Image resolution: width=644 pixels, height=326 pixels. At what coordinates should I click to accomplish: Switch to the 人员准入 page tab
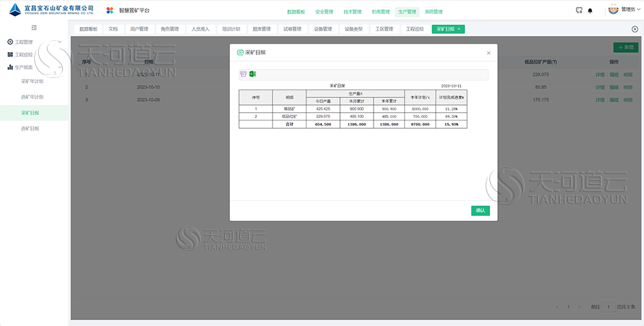200,29
